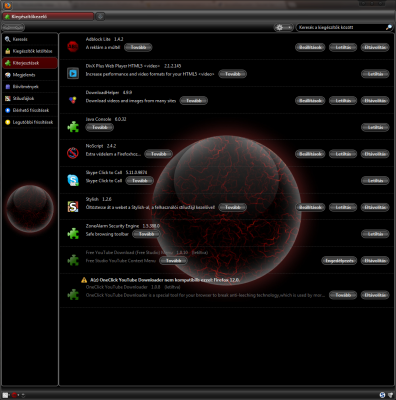Click the DownloadHelper colored balls icon
The height and width of the screenshot is (400, 396).
coord(73,100)
